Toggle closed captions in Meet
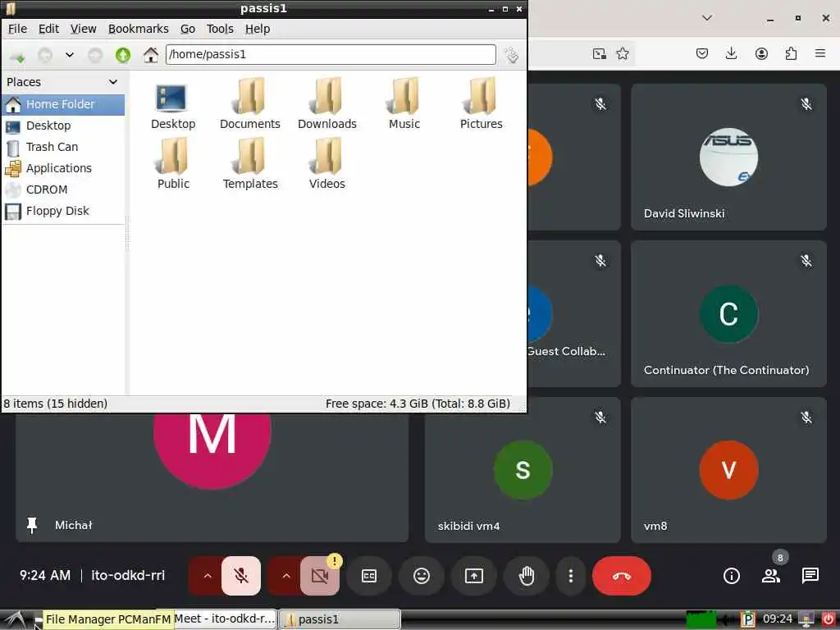 [369, 576]
